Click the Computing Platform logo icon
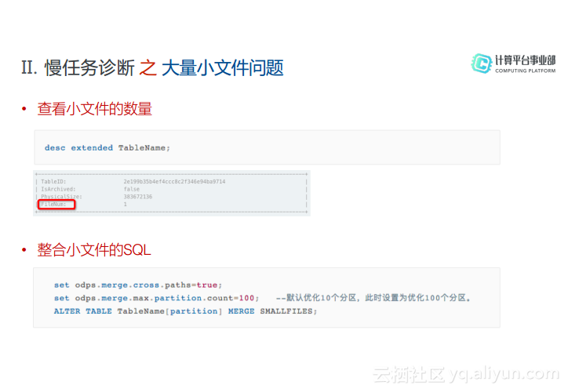 (x=482, y=64)
